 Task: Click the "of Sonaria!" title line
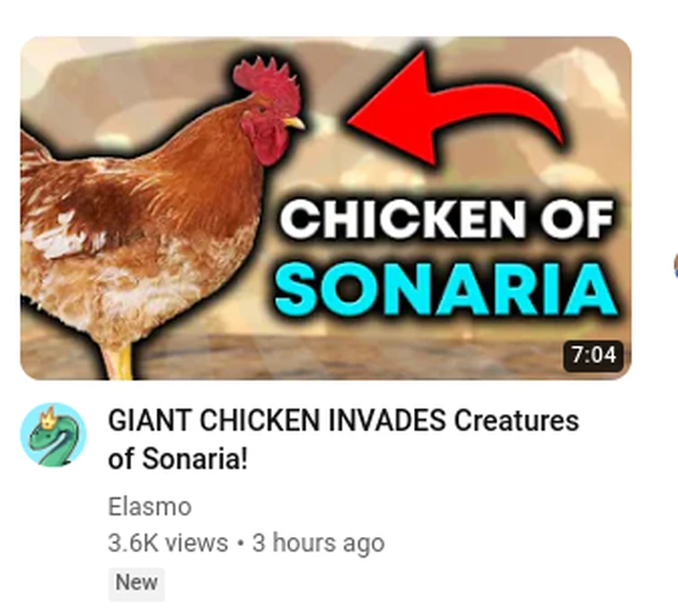point(178,458)
